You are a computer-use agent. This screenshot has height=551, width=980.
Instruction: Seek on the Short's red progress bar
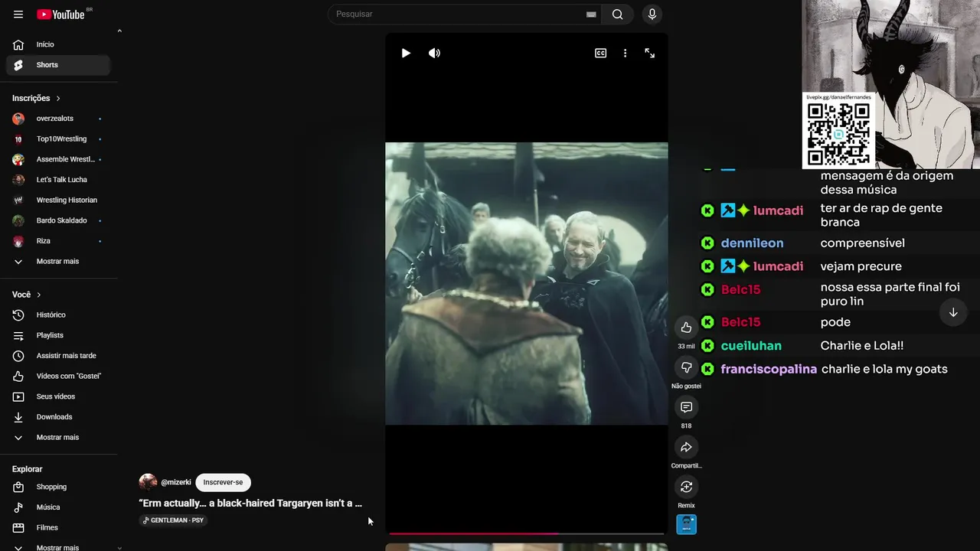click(526, 533)
